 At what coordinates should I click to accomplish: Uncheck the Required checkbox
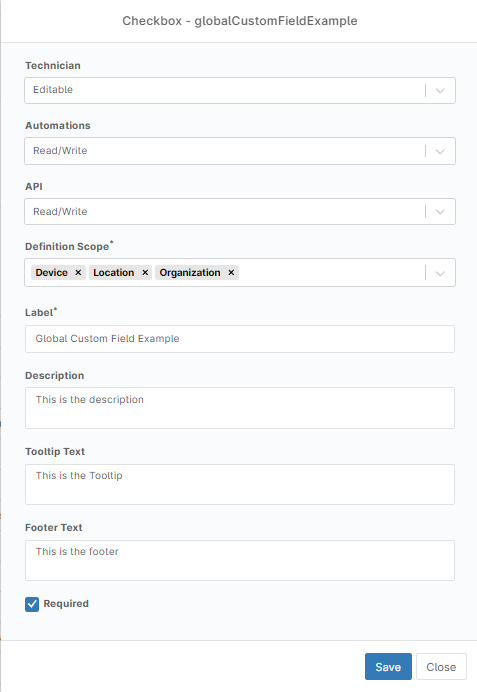[x=32, y=604]
